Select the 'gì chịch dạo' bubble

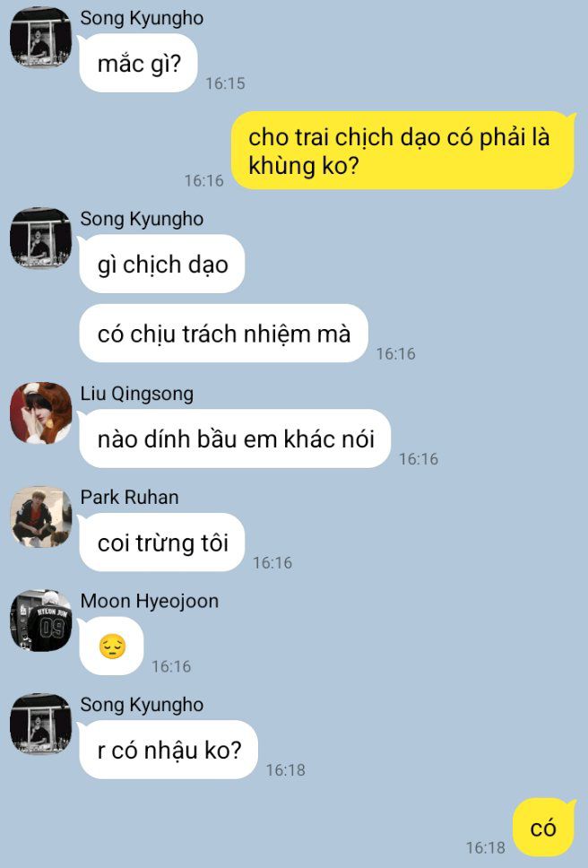tap(162, 264)
